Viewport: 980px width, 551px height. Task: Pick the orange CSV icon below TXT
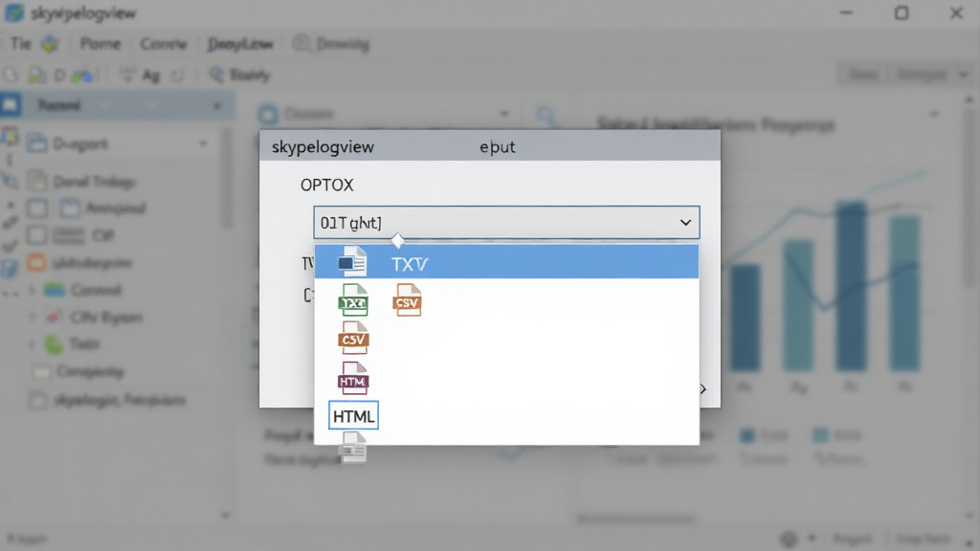[x=353, y=338]
